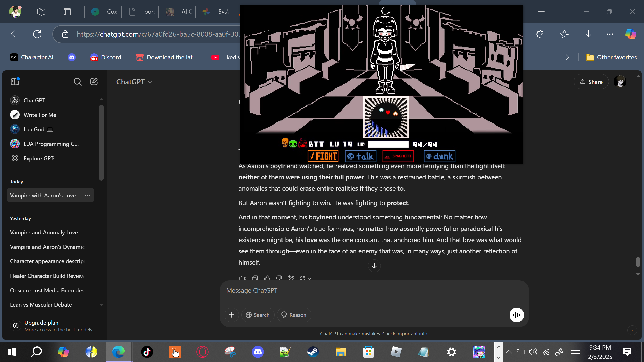Show more bookmarks with the overflow chevron
Viewport: 644px width, 362px height.
567,57
